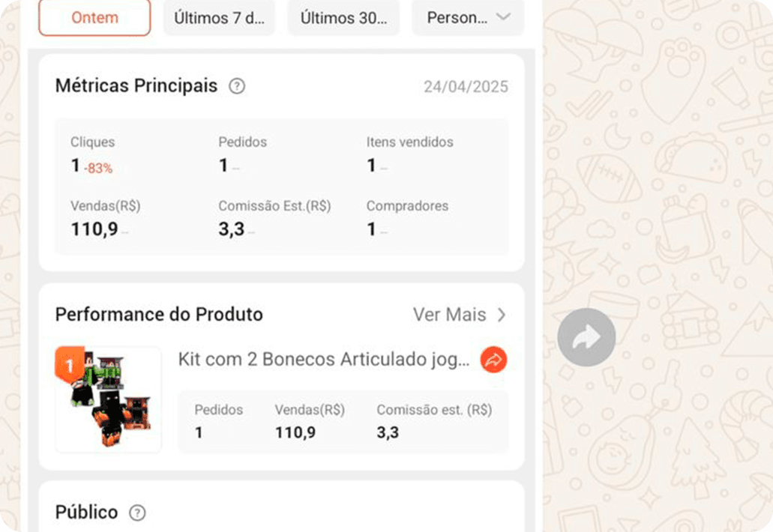
Task: Switch to the Últimos 30 dias tab
Action: [343, 18]
